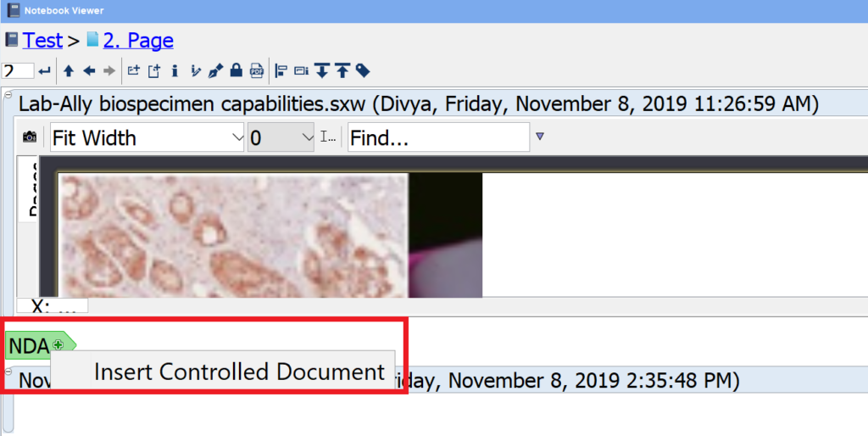The width and height of the screenshot is (868, 436).
Task: Click the fountain pen sign icon
Action: pyautogui.click(x=216, y=70)
